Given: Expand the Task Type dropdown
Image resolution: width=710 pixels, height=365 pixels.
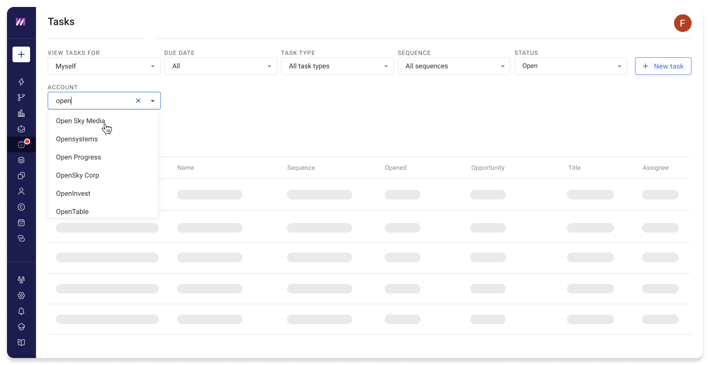Looking at the screenshot, I should click(337, 66).
